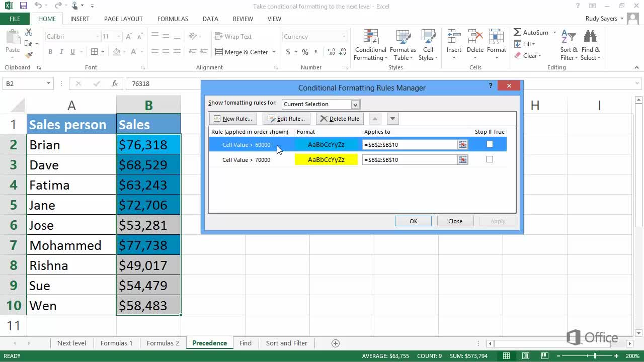Open Sort & Filter options
Screen dimensions: 644x362
569,45
